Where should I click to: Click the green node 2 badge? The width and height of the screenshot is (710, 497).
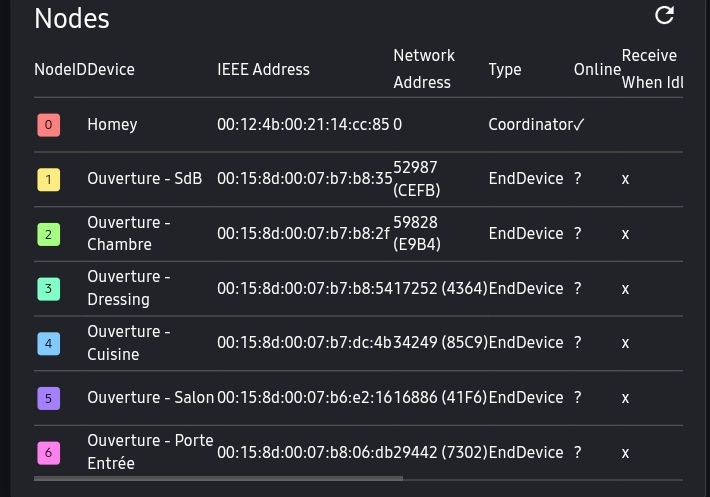48,234
